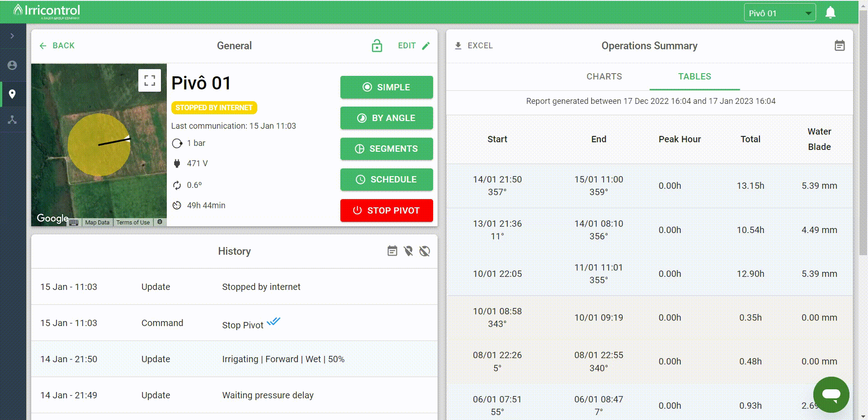Select the 'Waiting pressure delay' history entry
868x420 pixels.
click(234, 395)
